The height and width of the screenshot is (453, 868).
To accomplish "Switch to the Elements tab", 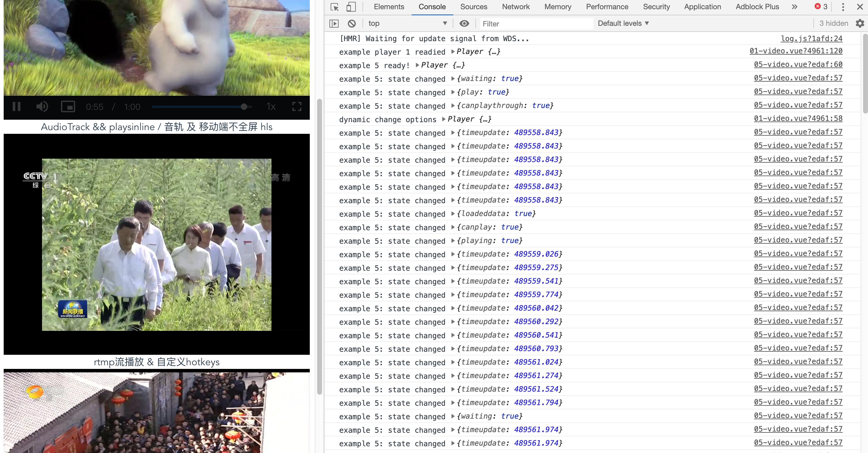I will coord(389,7).
